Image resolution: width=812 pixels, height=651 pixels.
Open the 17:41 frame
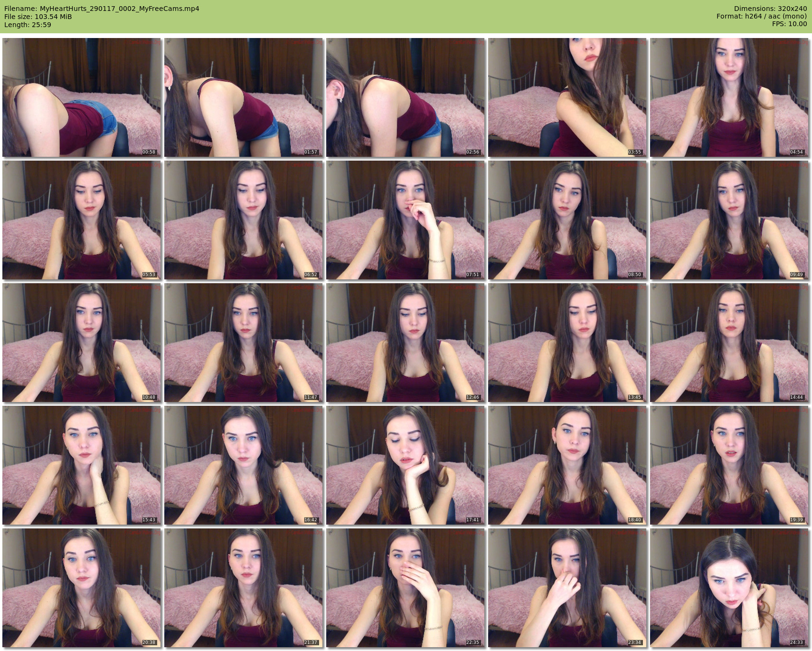click(406, 465)
